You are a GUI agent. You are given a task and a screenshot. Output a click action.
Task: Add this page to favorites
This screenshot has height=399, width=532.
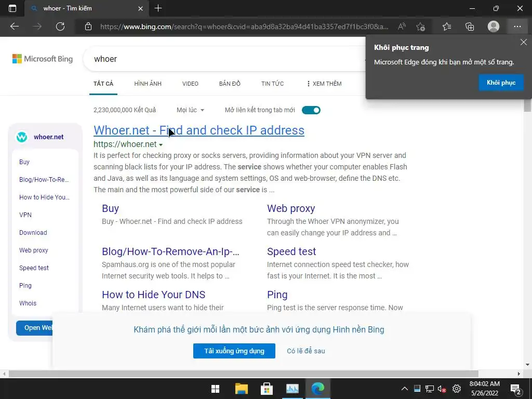421,26
